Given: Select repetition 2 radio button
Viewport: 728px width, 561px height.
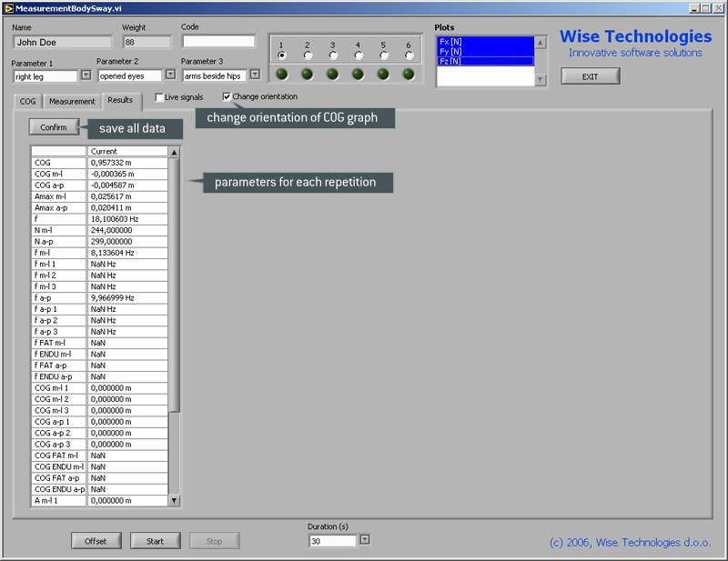Looking at the screenshot, I should coord(308,55).
